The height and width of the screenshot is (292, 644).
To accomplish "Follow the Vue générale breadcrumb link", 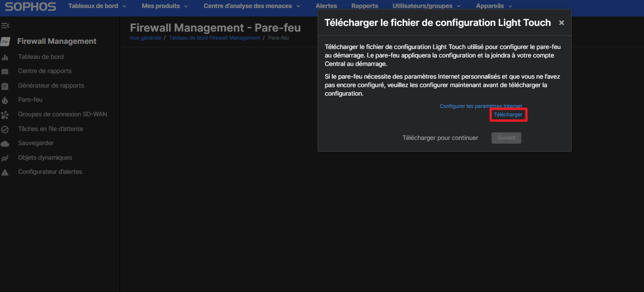I will [x=146, y=38].
